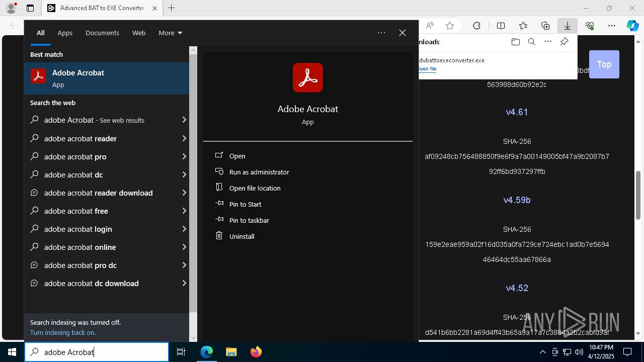Expand 'adobe acrobat login' suggestion arrow
The height and width of the screenshot is (362, 644).
184,229
